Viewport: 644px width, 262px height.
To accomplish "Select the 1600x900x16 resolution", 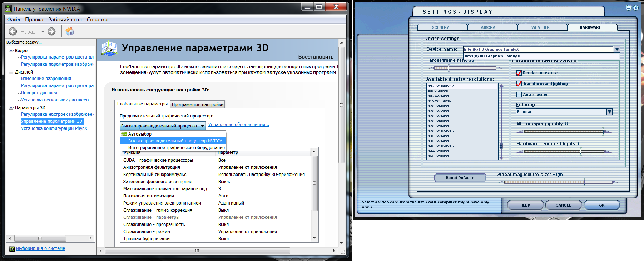I will (x=462, y=156).
